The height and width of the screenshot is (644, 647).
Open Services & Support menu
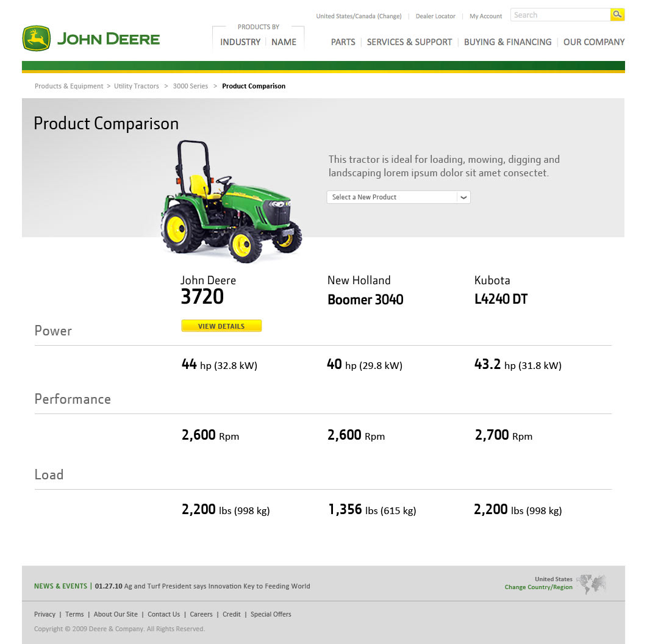tap(409, 42)
